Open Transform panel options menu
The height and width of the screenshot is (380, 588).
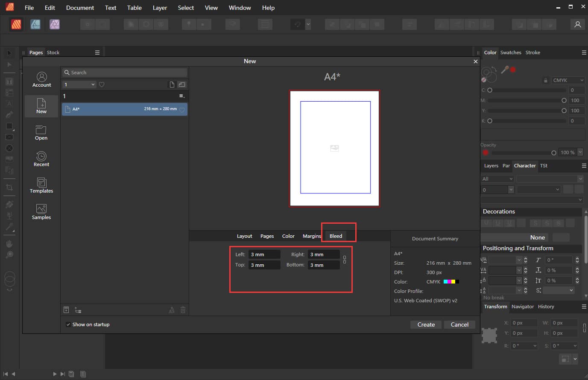coord(584,307)
